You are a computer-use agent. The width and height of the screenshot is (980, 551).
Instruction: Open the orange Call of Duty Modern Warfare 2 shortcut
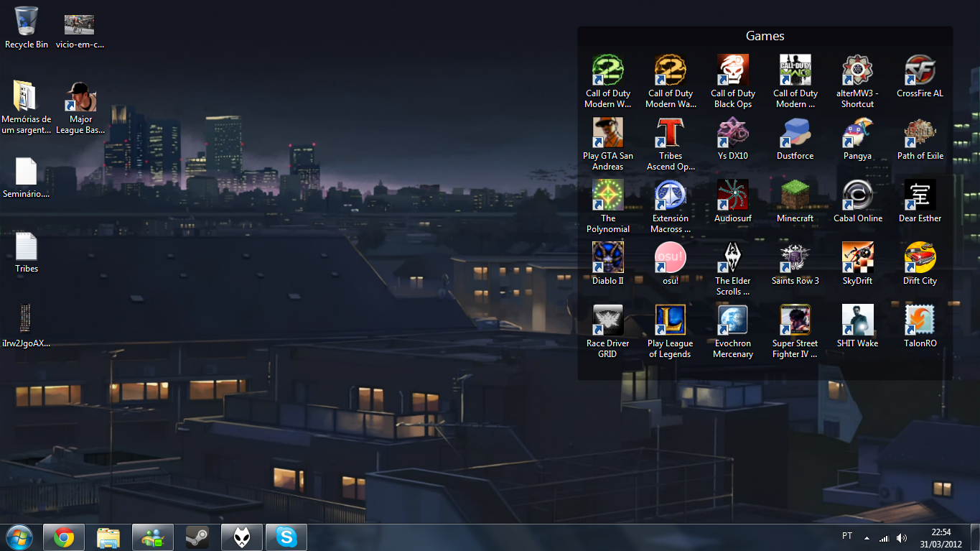(x=670, y=70)
